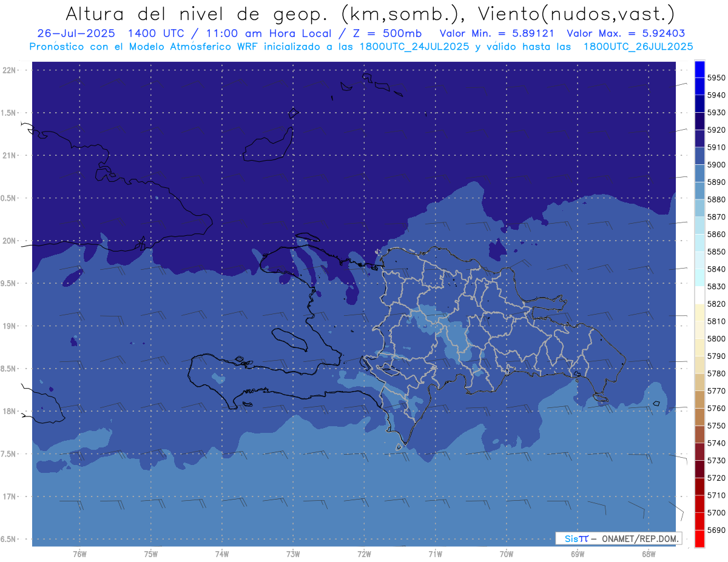Click the bright blue swatch above 5950

coord(699,69)
